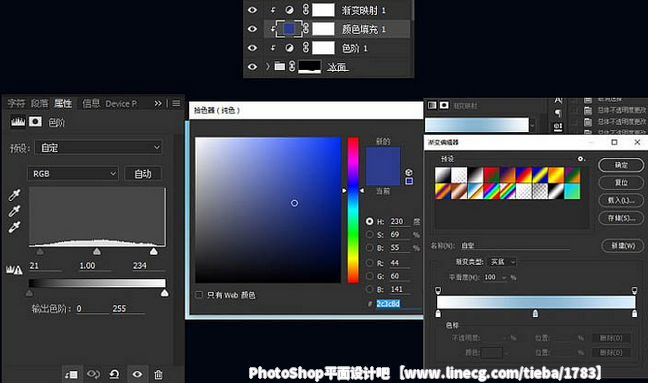This screenshot has width=657, height=392.
Task: Select the gray point eyedropper
Action: (x=15, y=211)
